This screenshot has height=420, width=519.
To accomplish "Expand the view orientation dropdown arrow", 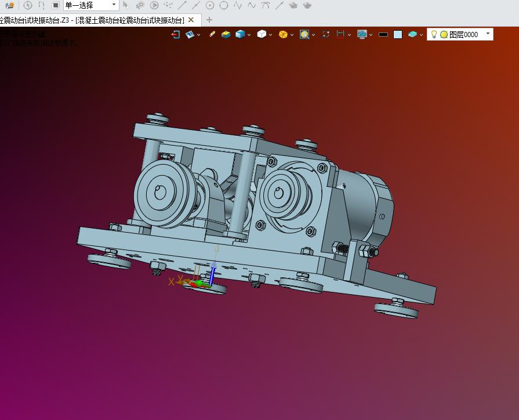I will click(198, 35).
